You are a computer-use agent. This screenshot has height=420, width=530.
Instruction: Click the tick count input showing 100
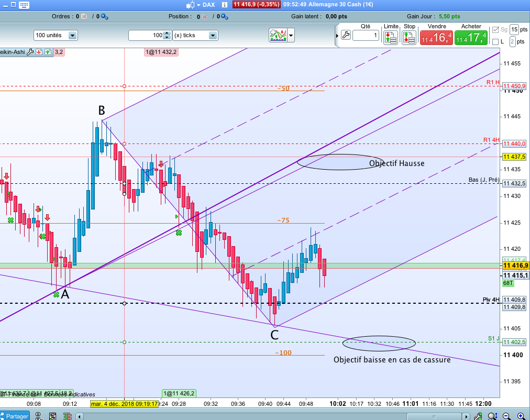pyautogui.click(x=146, y=35)
